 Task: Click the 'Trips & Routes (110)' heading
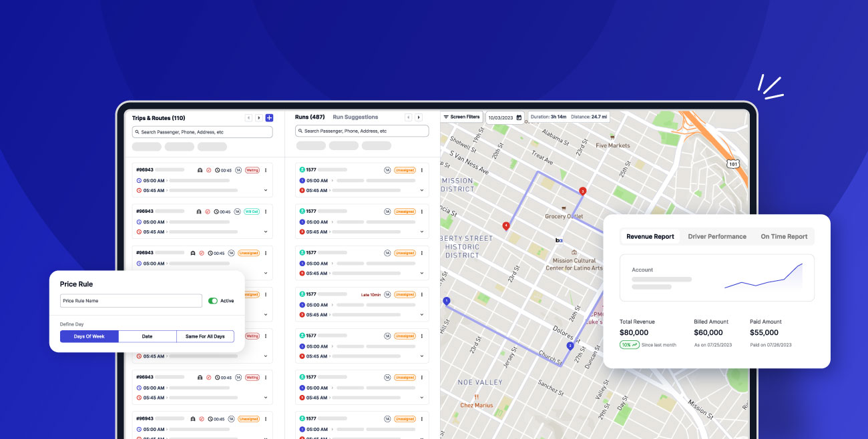pyautogui.click(x=158, y=118)
